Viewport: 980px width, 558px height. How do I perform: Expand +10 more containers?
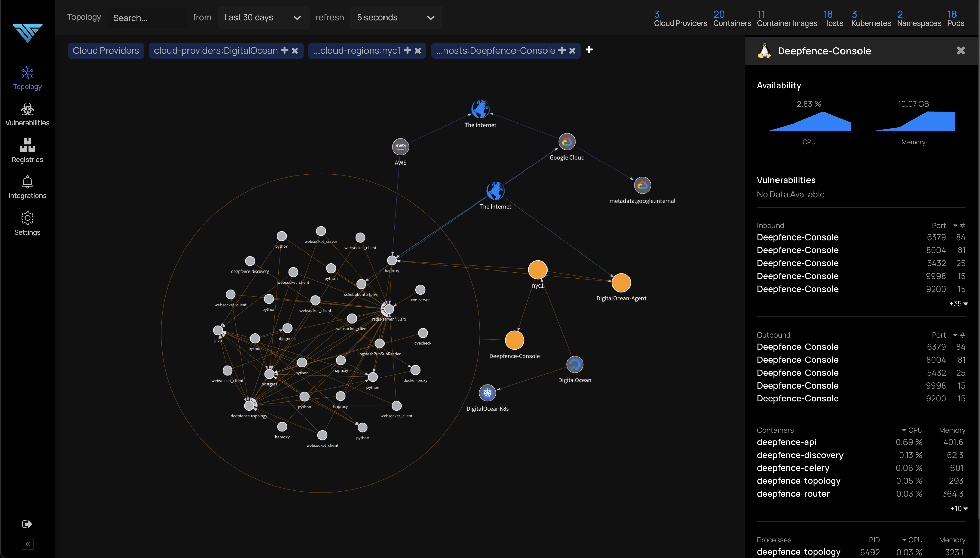959,508
